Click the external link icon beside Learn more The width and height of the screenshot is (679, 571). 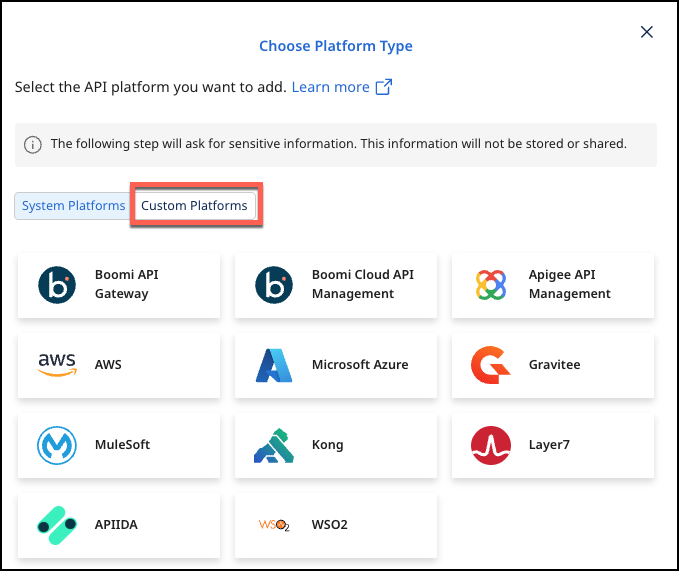point(384,87)
